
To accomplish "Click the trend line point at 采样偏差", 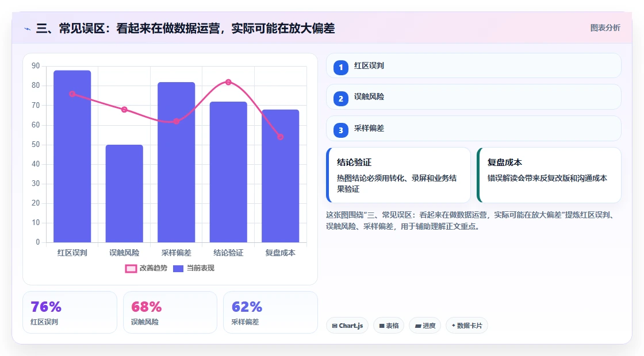I will [176, 121].
